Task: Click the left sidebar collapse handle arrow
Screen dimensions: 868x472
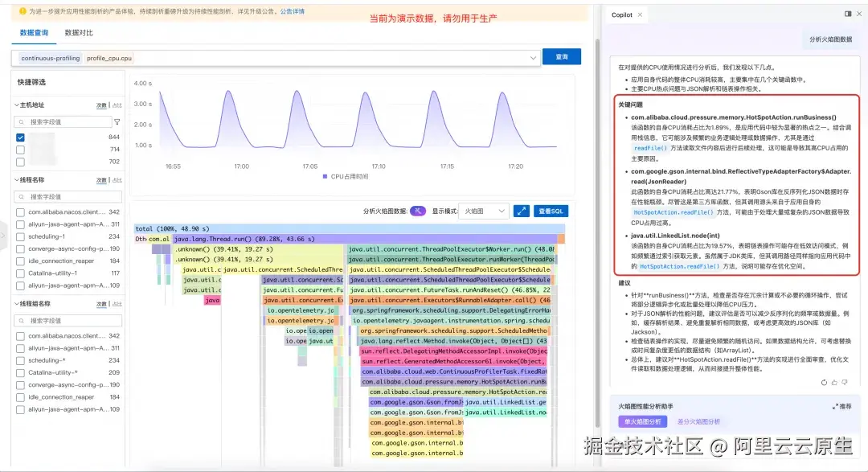Action: pos(2,236)
